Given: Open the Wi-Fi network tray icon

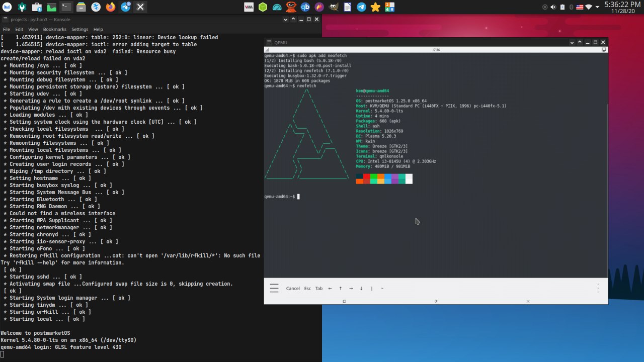Looking at the screenshot, I should tap(589, 7).
